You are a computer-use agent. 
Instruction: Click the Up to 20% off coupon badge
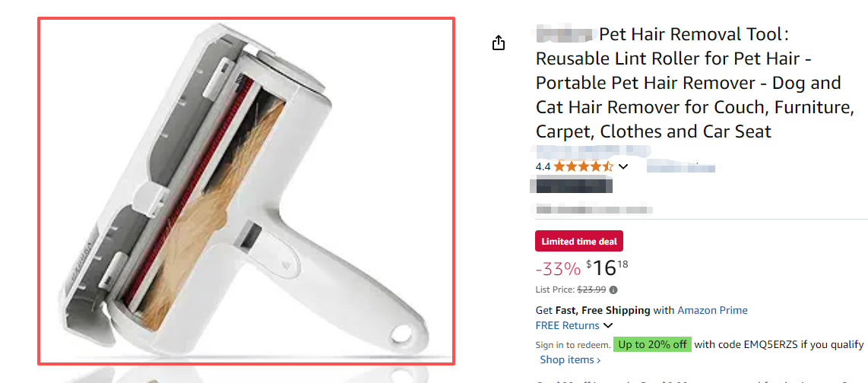tap(652, 344)
